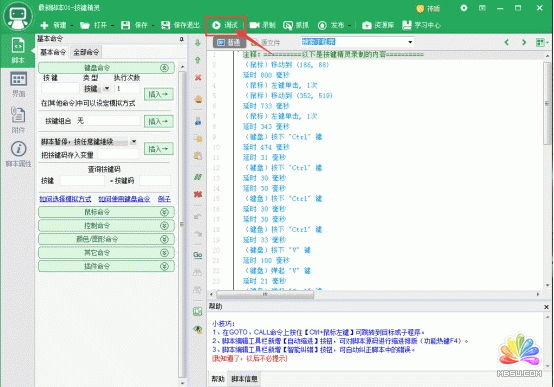Click the eye icon at the editor toolbar bottom
554x387 pixels.
pyautogui.click(x=198, y=329)
